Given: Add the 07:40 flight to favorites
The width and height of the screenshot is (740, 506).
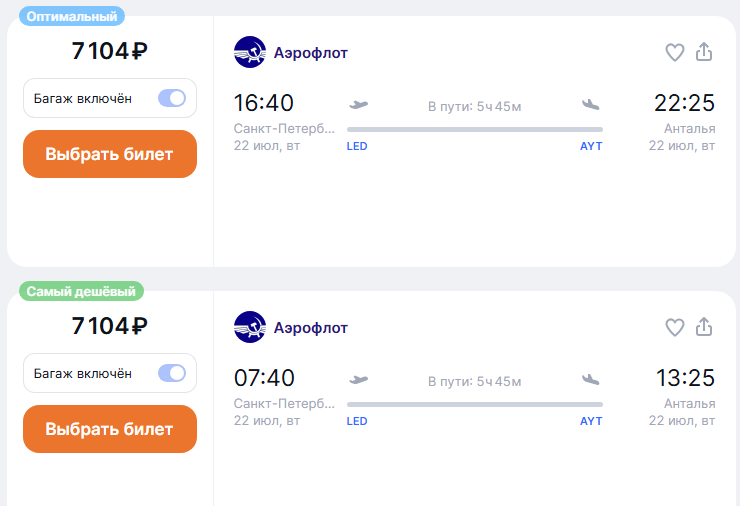Looking at the screenshot, I should (674, 328).
